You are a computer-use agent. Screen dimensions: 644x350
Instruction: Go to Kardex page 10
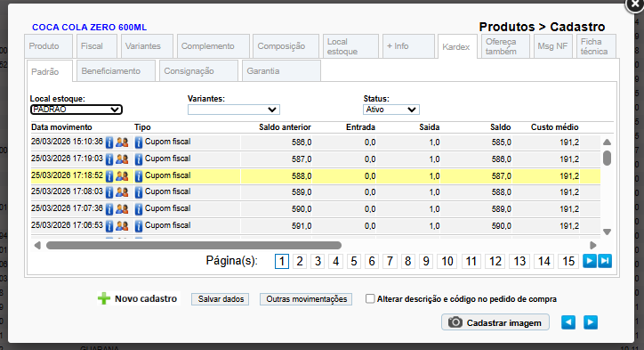447,261
